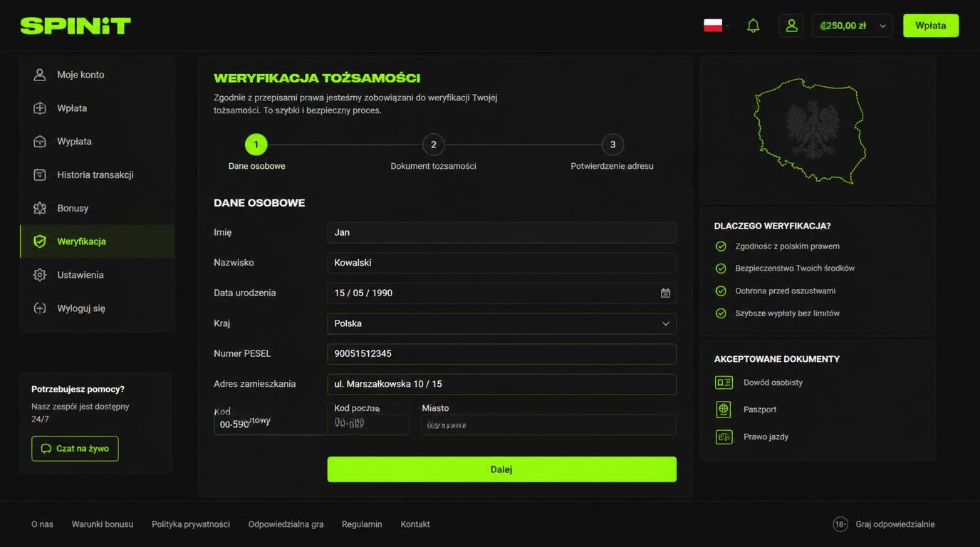Click checkmark beside Bezpieczeństwo Twoich środków
This screenshot has height=547, width=980.
point(721,269)
